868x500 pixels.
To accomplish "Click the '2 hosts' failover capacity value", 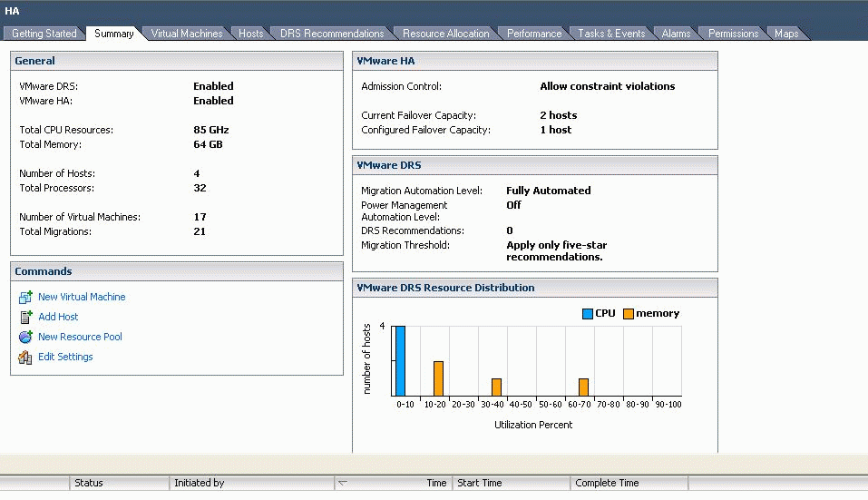I will (558, 115).
